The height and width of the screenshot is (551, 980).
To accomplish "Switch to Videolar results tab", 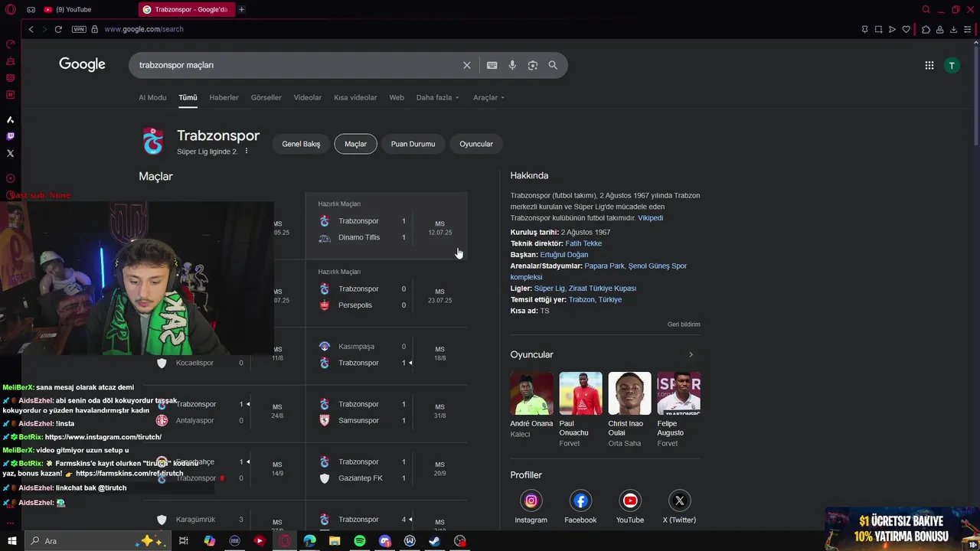I will pos(308,97).
